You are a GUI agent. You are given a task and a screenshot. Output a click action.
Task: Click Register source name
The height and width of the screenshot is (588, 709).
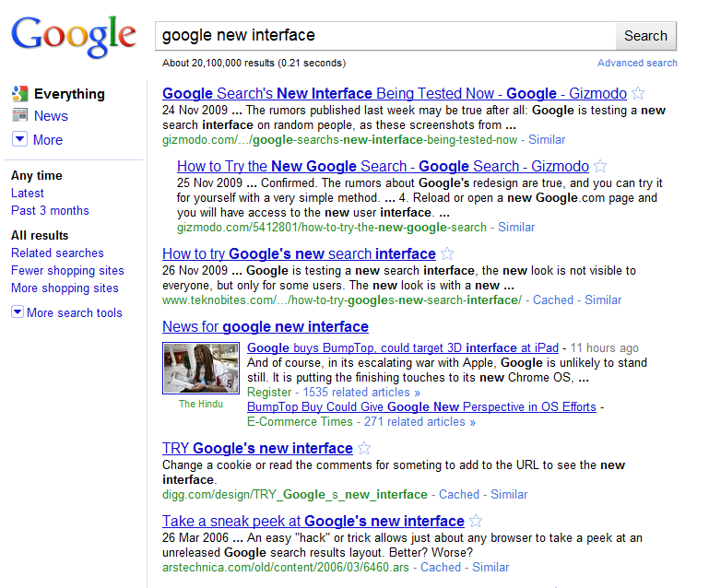(269, 393)
